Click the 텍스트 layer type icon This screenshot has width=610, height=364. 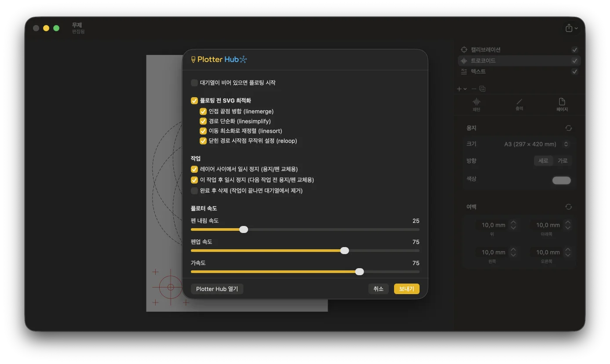click(x=464, y=71)
